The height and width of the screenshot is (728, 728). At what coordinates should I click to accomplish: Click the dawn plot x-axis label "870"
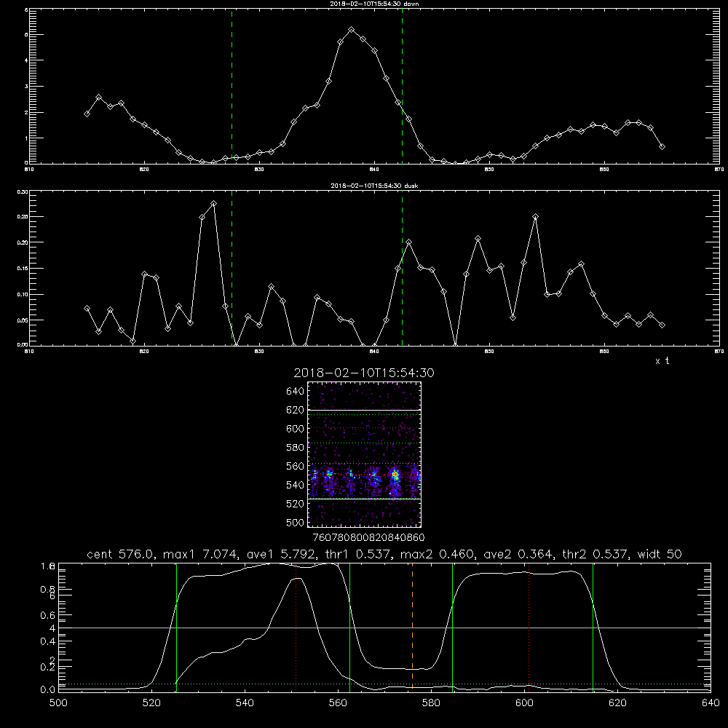[x=719, y=170]
